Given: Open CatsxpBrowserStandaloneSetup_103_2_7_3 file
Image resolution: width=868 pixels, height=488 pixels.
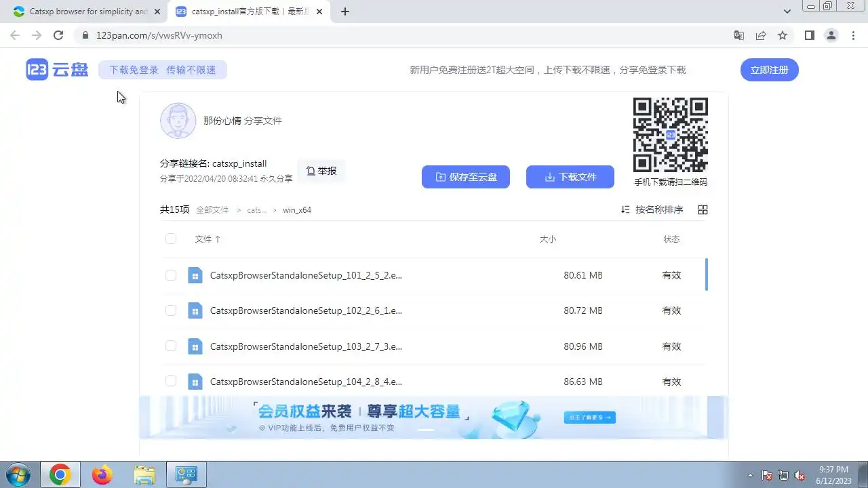Looking at the screenshot, I should click(306, 346).
